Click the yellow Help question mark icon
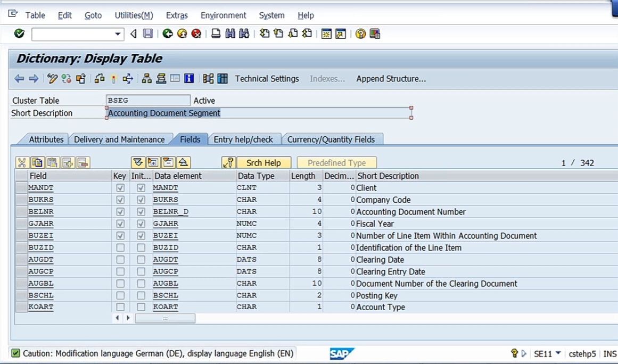 coord(360,34)
